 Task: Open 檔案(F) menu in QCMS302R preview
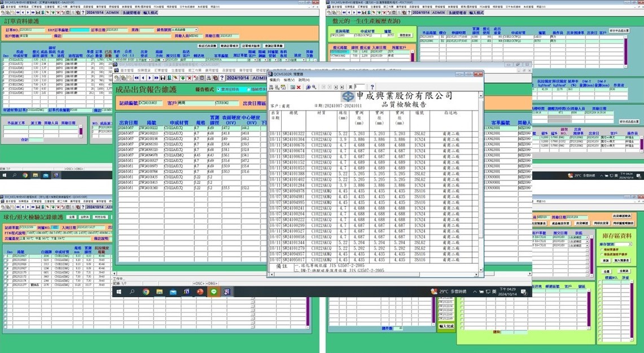point(274,80)
